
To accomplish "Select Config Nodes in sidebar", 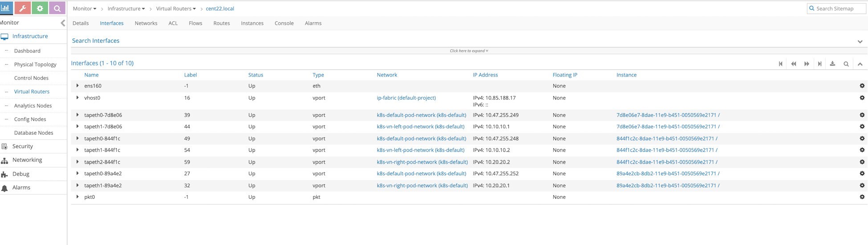I will tap(30, 119).
